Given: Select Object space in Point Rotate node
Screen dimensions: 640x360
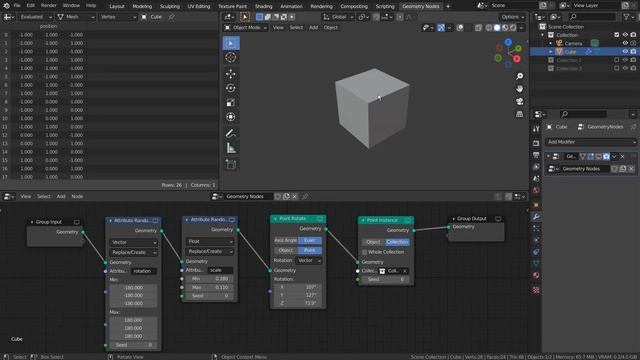Looking at the screenshot, I should [286, 250].
